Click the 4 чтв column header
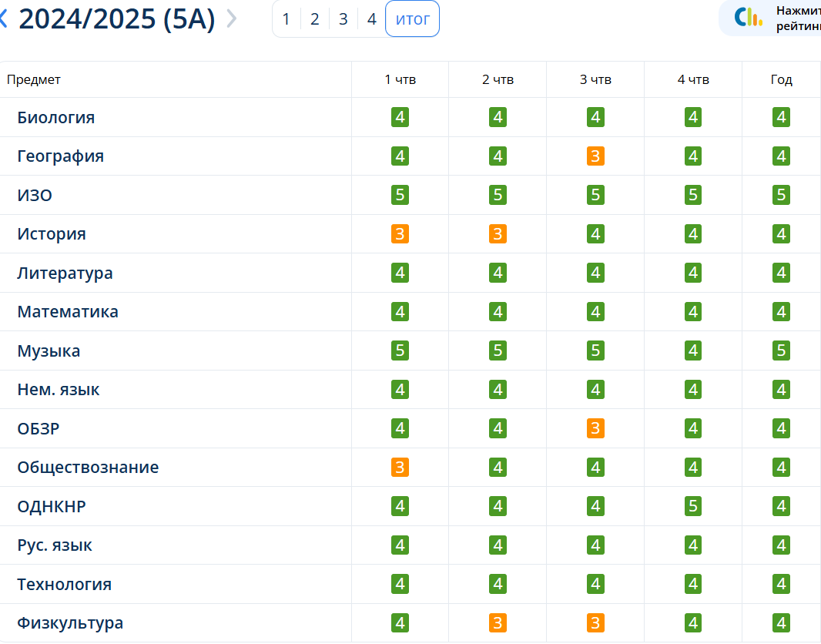Image resolution: width=821 pixels, height=644 pixels. click(693, 79)
